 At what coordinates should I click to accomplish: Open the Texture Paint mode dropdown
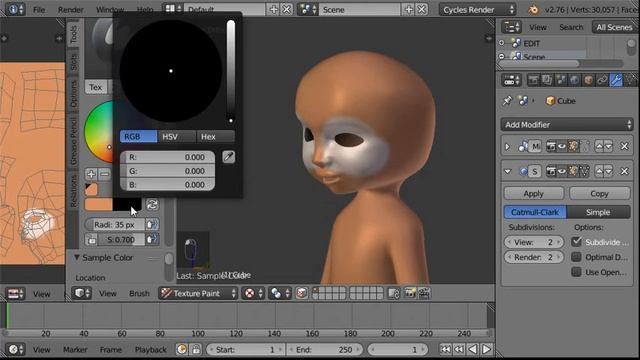click(198, 293)
